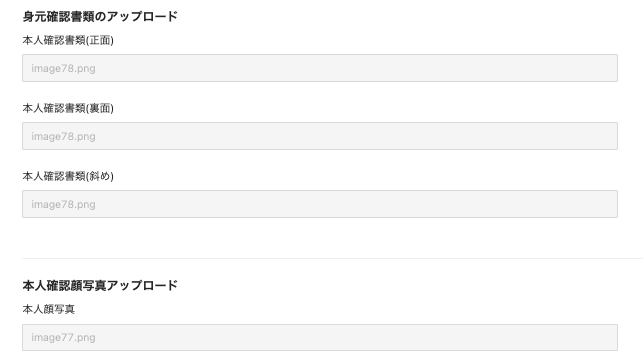Click the 本人確認書類(正面) file upload field

click(320, 68)
